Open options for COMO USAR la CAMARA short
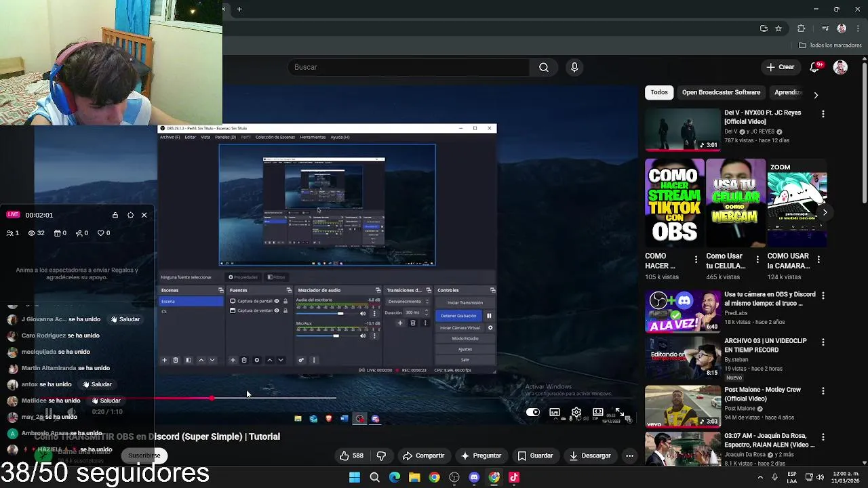This screenshot has height=488, width=868. click(818, 260)
